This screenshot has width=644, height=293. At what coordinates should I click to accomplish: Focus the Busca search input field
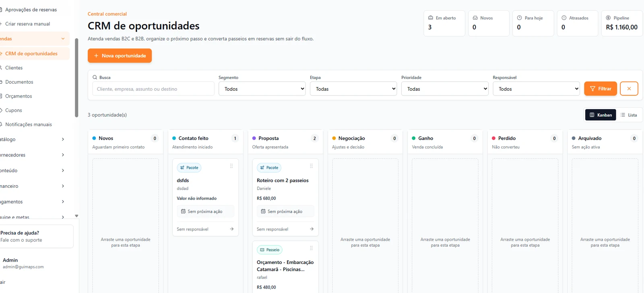point(153,89)
